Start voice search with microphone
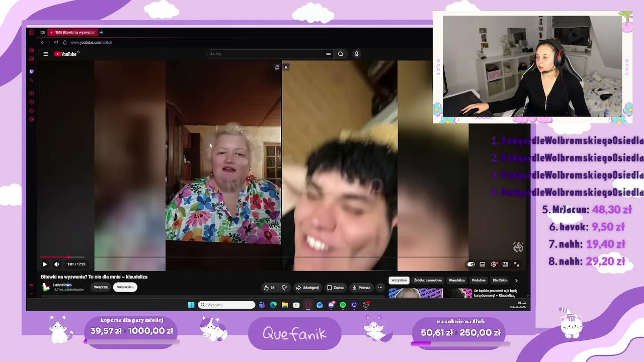 pos(357,54)
